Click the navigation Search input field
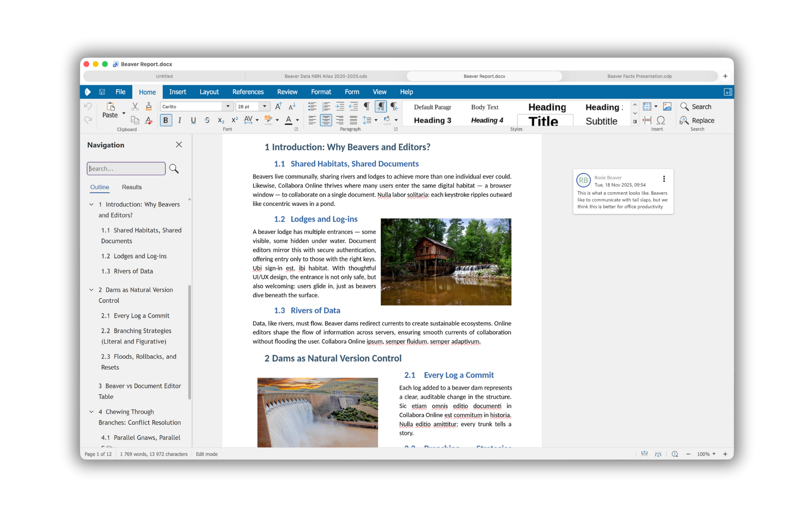812x528 pixels. coord(126,169)
